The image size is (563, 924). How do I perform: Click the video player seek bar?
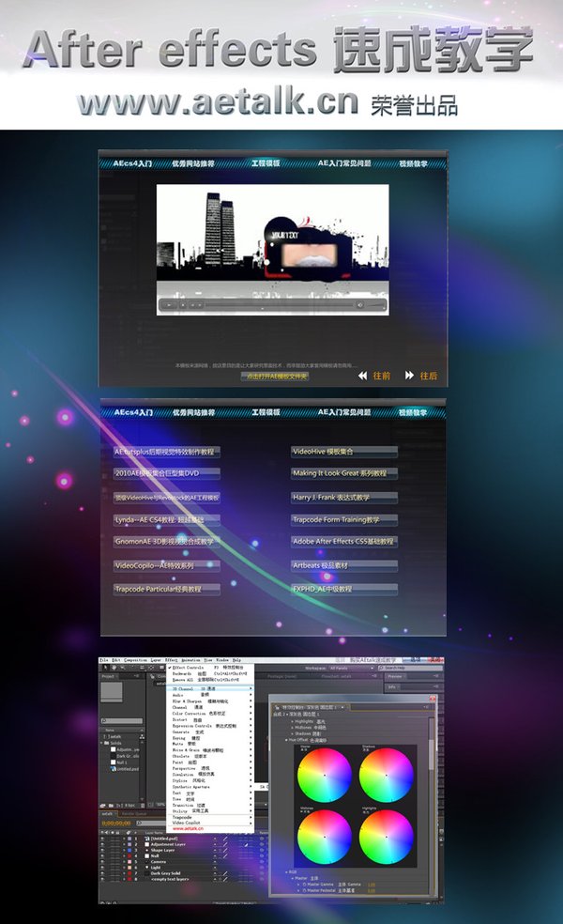coord(280,304)
